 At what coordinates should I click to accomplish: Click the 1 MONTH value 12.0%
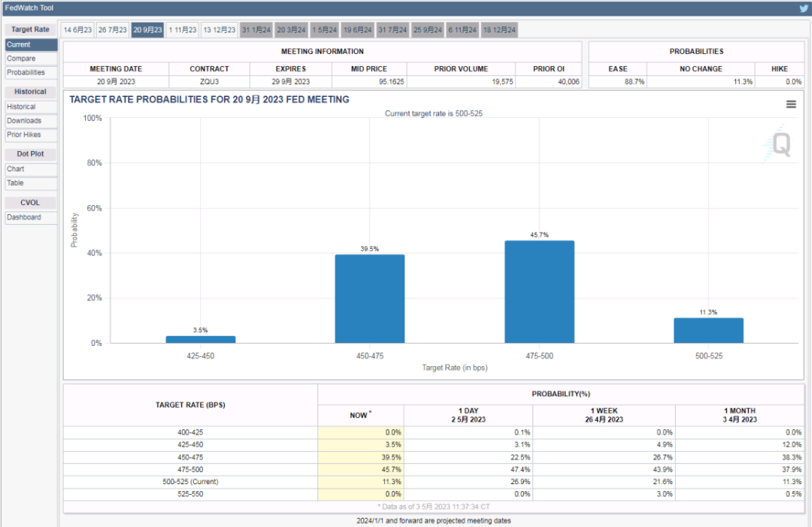792,445
